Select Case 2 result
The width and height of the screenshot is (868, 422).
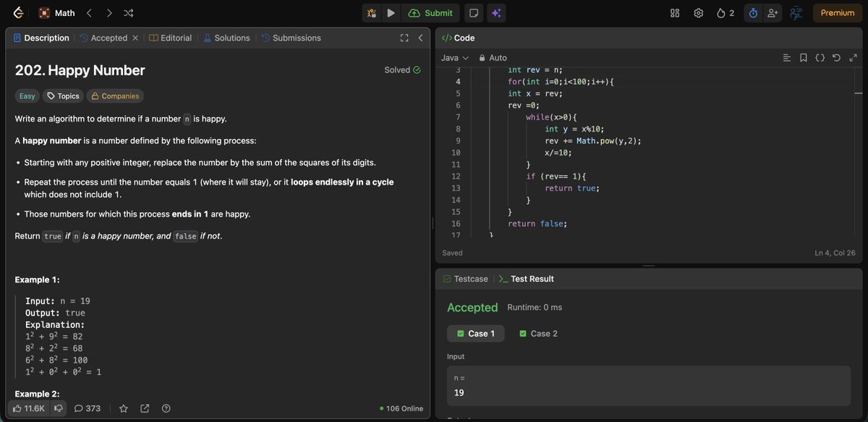[538, 334]
